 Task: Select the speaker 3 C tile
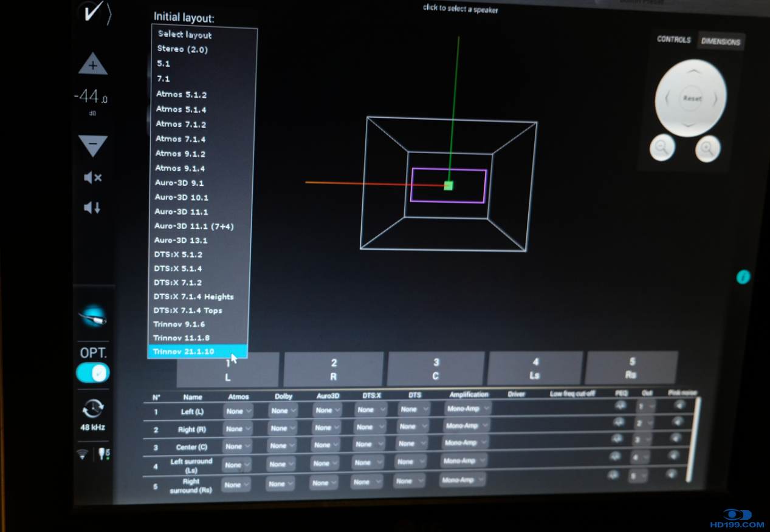click(436, 369)
